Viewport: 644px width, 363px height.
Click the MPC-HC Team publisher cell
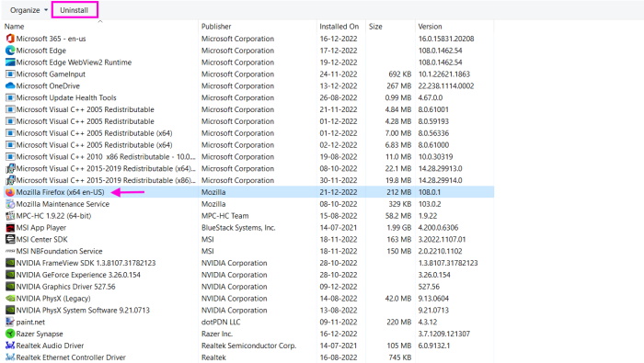coord(225,216)
